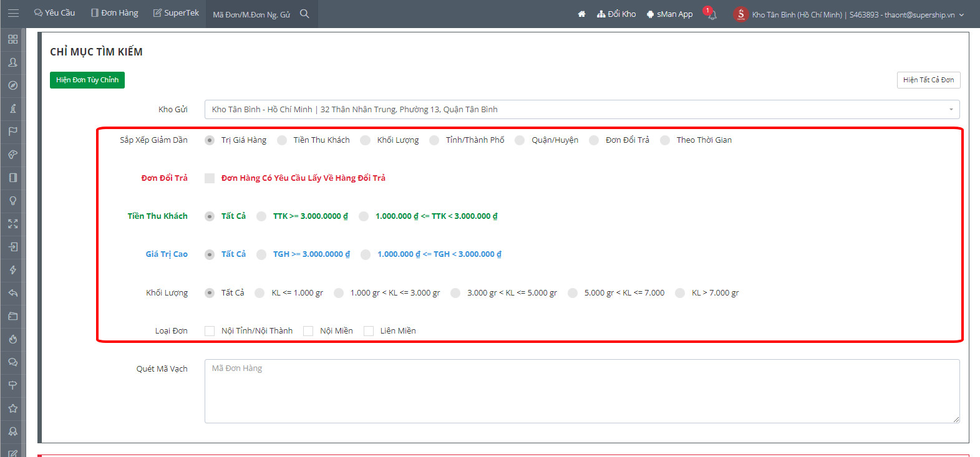The height and width of the screenshot is (457, 980).
Task: Focus the Quét Mã Vạch textarea
Action: (x=582, y=392)
